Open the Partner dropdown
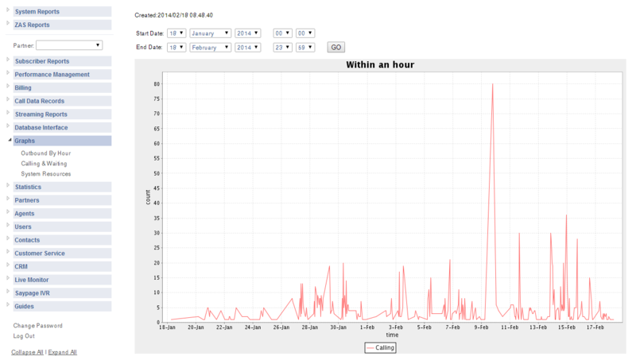Screen dimensions: 636x364 [69, 45]
